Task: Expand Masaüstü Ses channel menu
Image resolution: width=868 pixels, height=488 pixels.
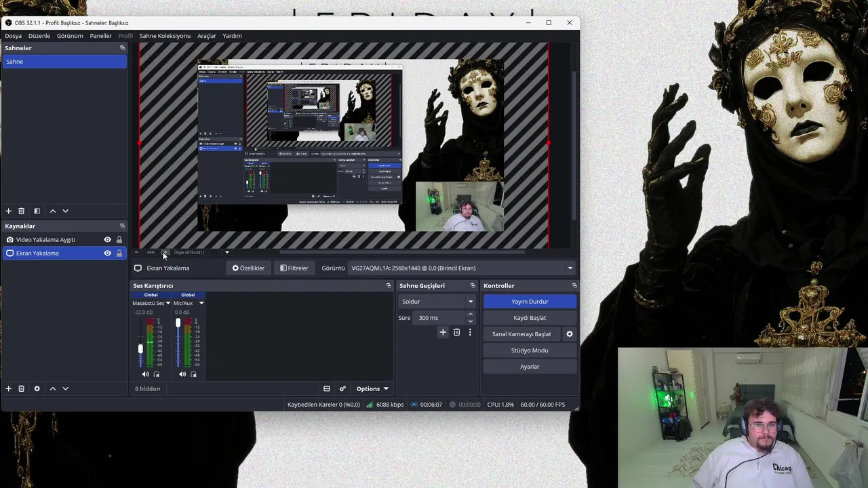Action: point(168,304)
